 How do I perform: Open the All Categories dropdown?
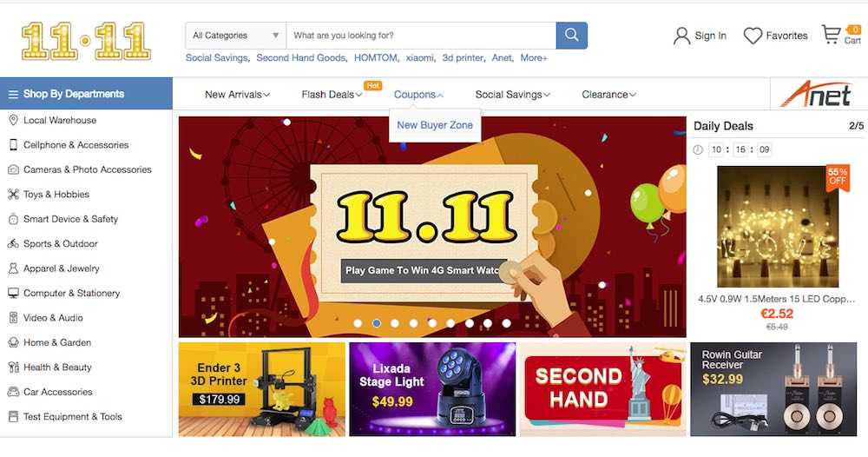point(236,36)
